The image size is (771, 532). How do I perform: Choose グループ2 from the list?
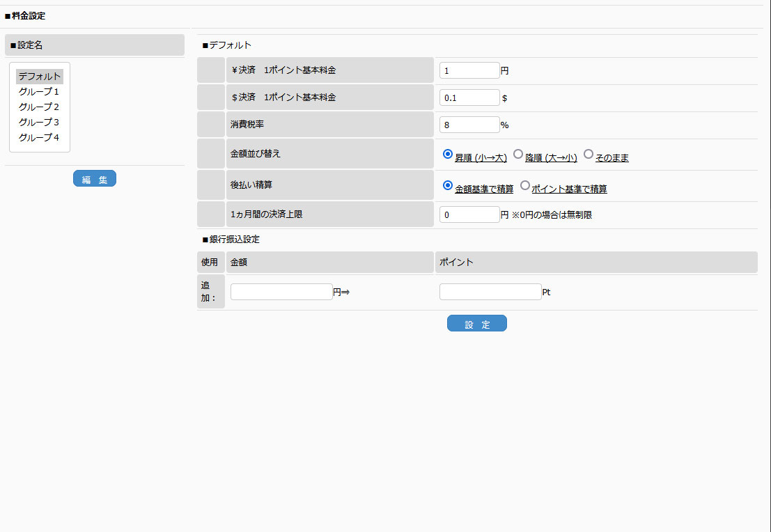click(39, 107)
